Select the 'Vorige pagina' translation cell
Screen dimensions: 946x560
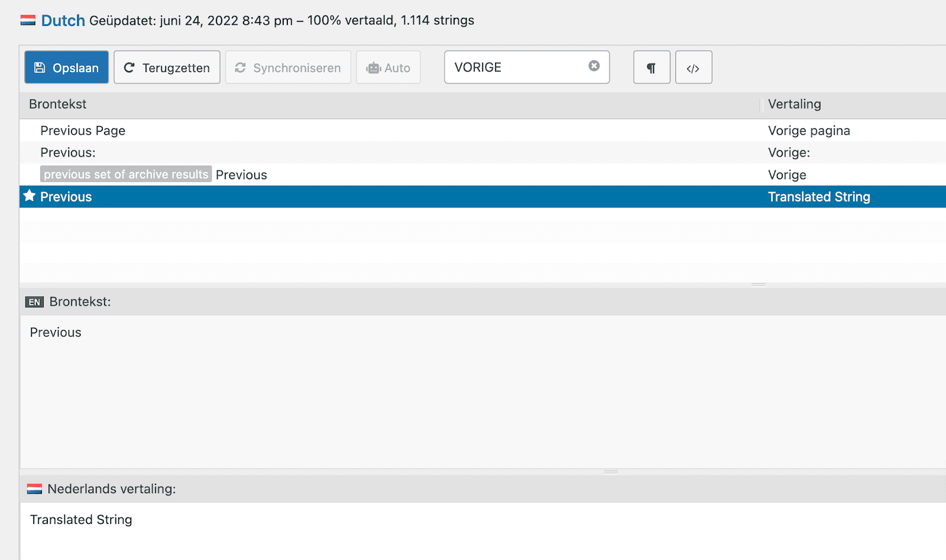point(809,131)
